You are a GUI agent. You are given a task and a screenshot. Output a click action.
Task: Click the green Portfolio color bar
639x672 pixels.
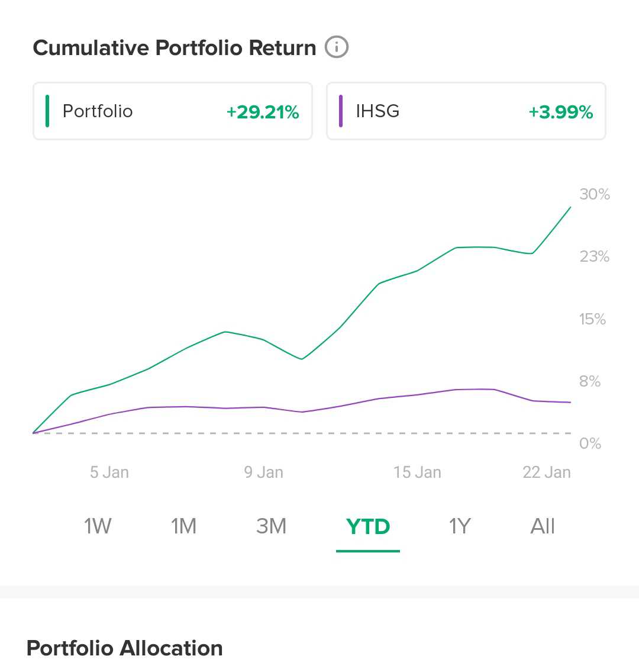[47, 111]
